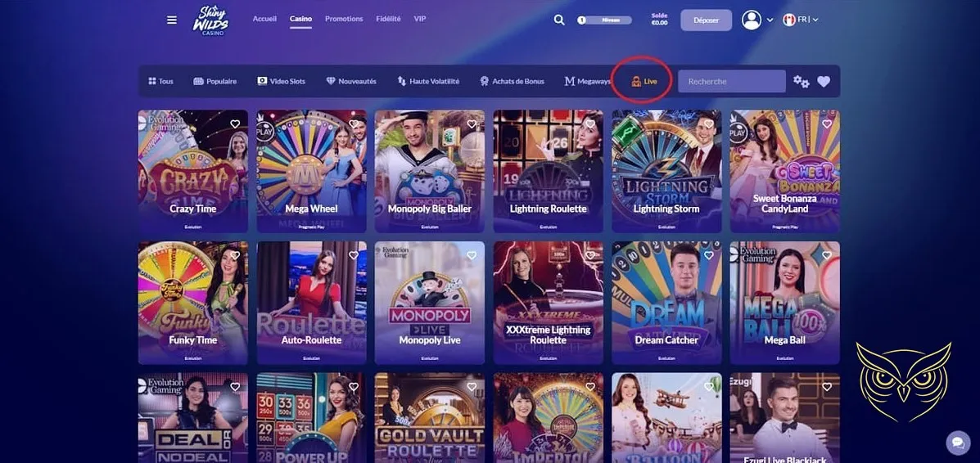Open the VIP page link
The height and width of the screenshot is (463, 980).
(420, 19)
